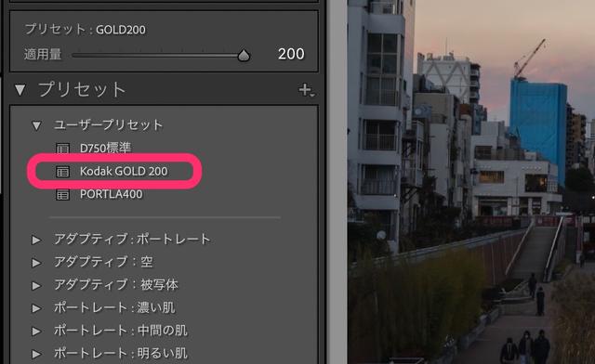Select the D750標準 preset

click(105, 148)
